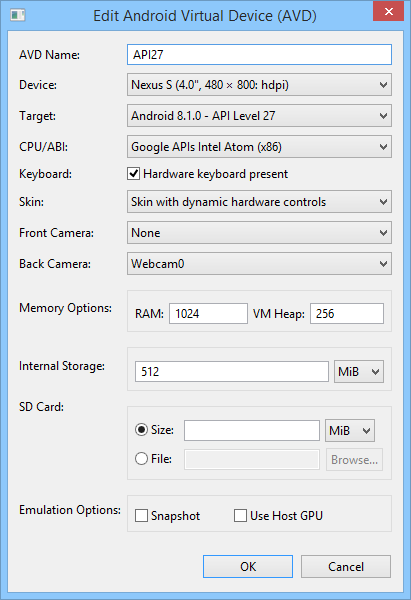Screen dimensions: 411x600
Task: Open the Skin dropdown list
Action: 259,202
